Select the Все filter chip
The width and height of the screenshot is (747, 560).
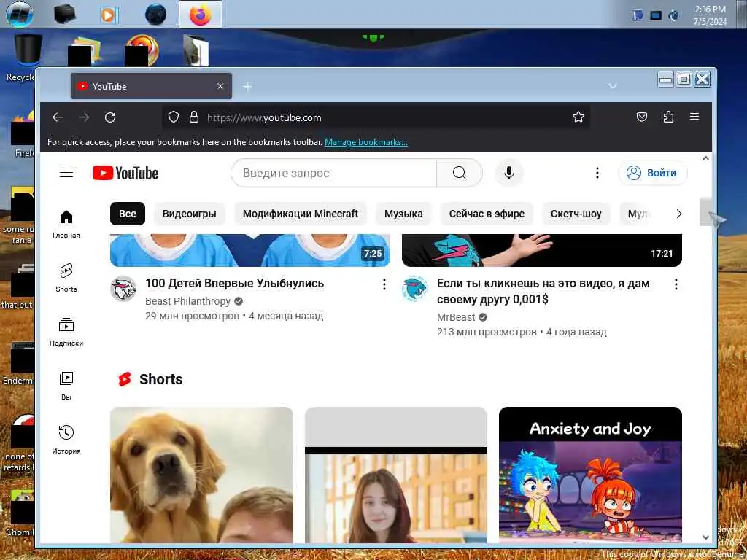click(127, 214)
